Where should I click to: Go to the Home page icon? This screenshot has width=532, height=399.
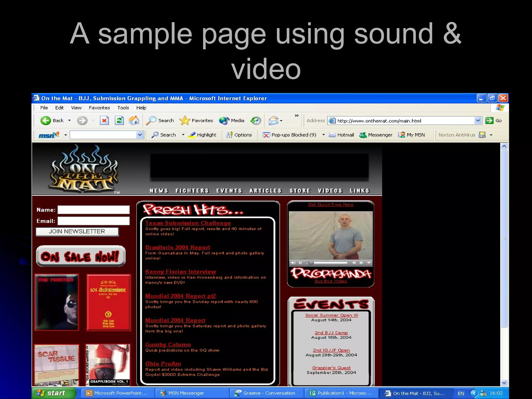click(x=134, y=121)
